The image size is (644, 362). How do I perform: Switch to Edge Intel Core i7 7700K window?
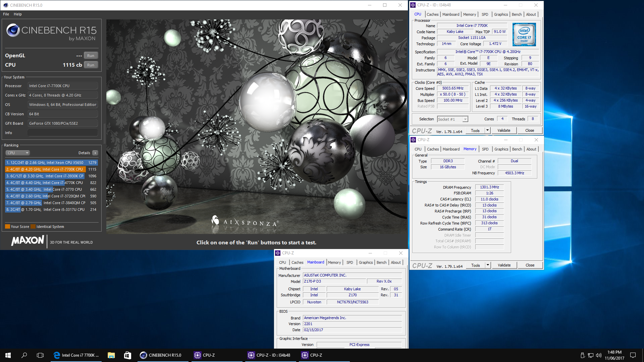click(76, 355)
